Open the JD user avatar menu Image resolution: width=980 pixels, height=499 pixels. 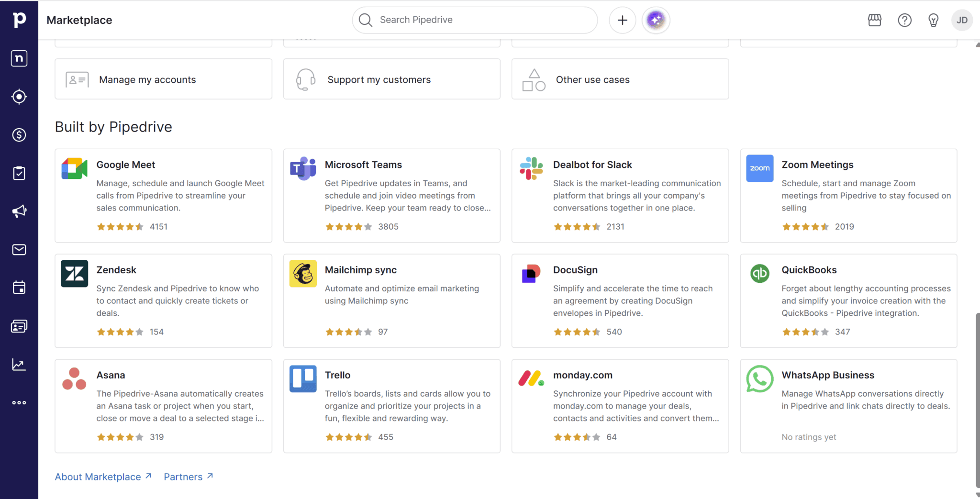point(962,20)
